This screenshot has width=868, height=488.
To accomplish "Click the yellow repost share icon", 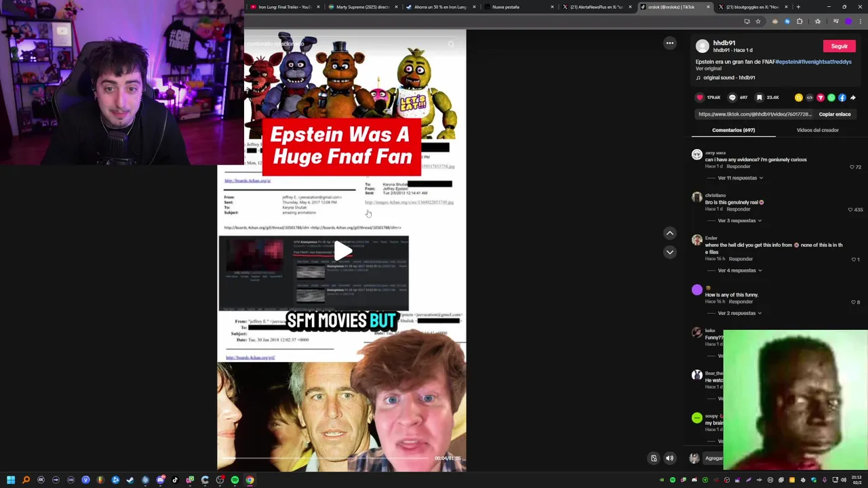I will [x=799, y=98].
